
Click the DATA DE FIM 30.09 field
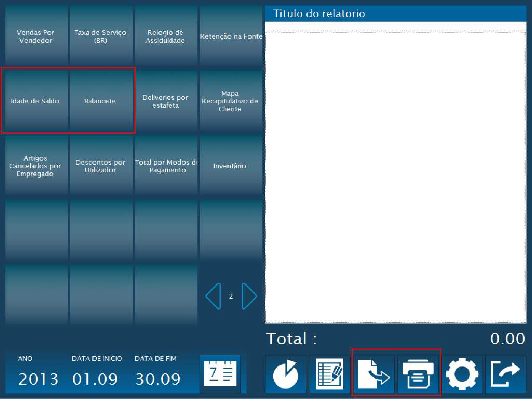[x=158, y=378]
